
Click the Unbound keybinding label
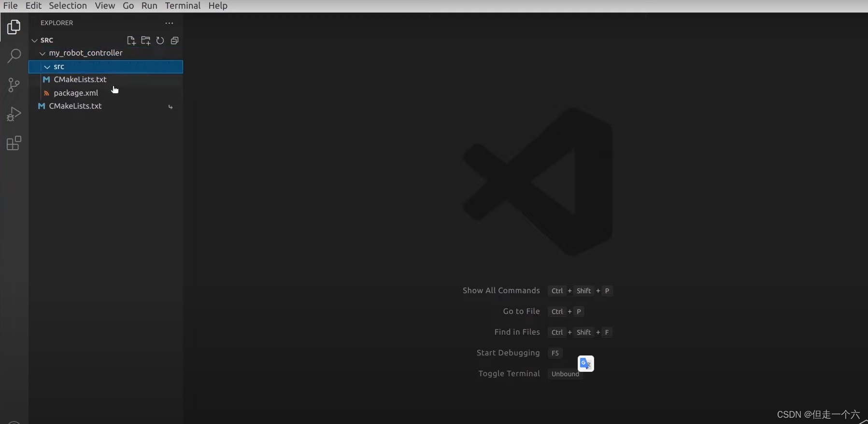565,374
